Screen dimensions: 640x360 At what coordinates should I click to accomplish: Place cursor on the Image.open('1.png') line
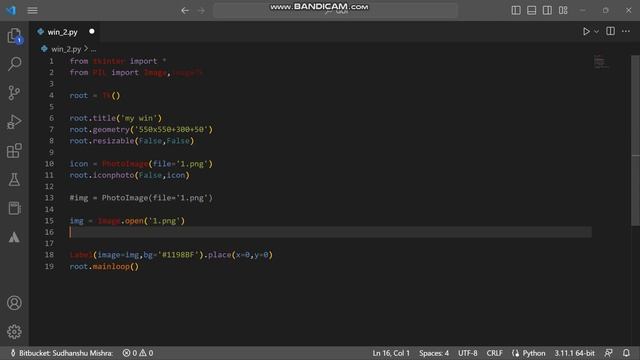tap(127, 221)
